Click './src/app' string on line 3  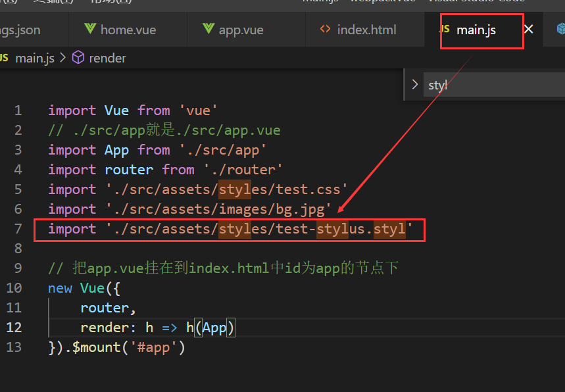click(223, 150)
